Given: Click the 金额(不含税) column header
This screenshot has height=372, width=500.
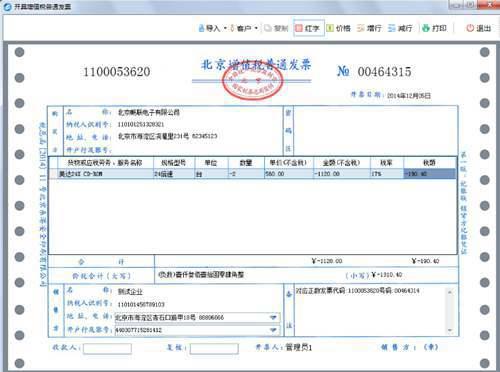Looking at the screenshot, I should 342,163.
